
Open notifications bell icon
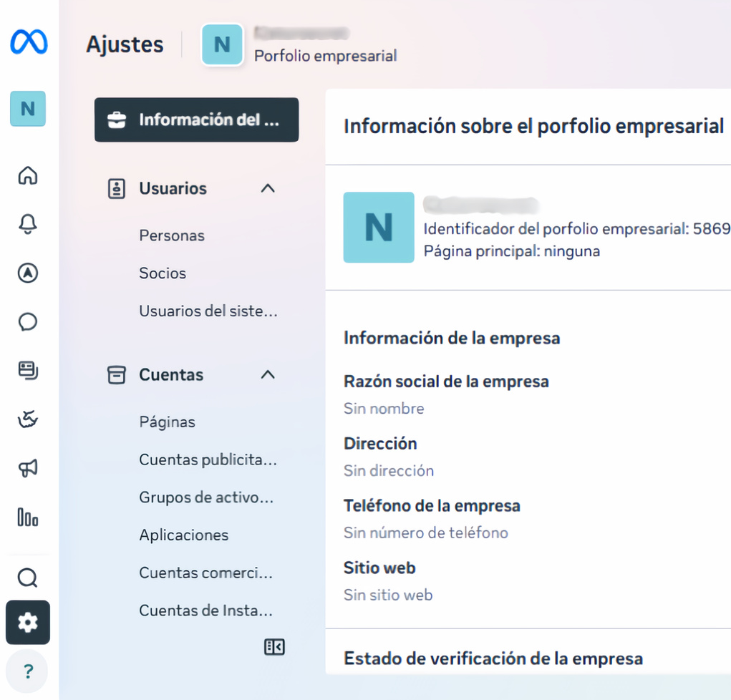click(x=28, y=224)
